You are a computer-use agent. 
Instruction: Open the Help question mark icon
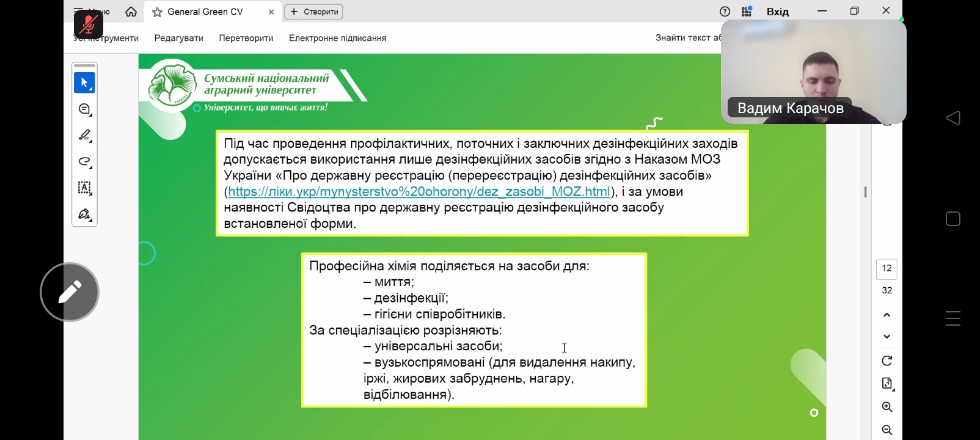pos(725,12)
